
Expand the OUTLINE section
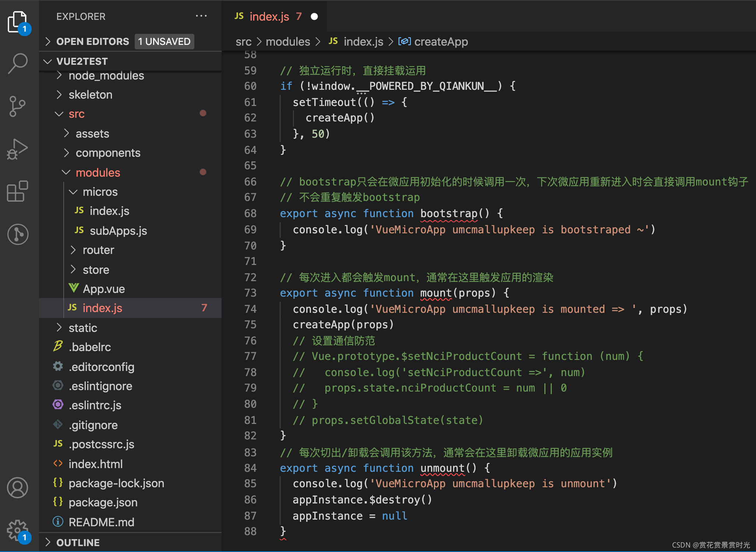[x=78, y=542]
